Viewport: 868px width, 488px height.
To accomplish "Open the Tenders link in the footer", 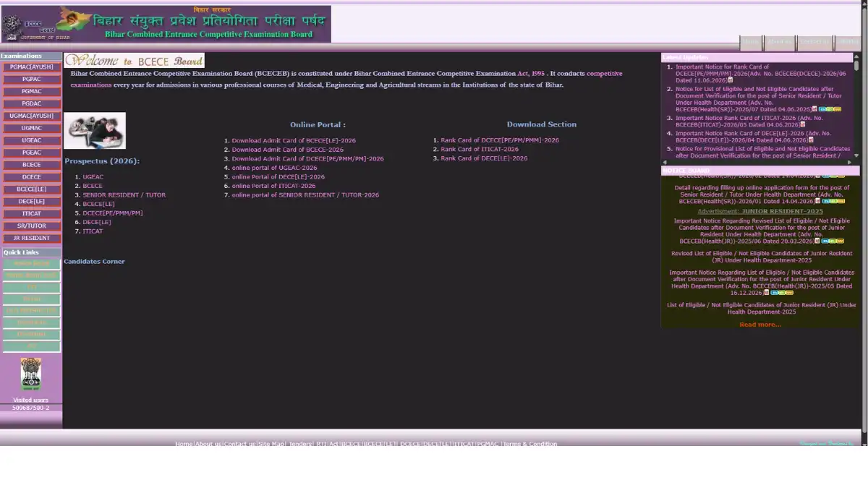I will 300,444.
